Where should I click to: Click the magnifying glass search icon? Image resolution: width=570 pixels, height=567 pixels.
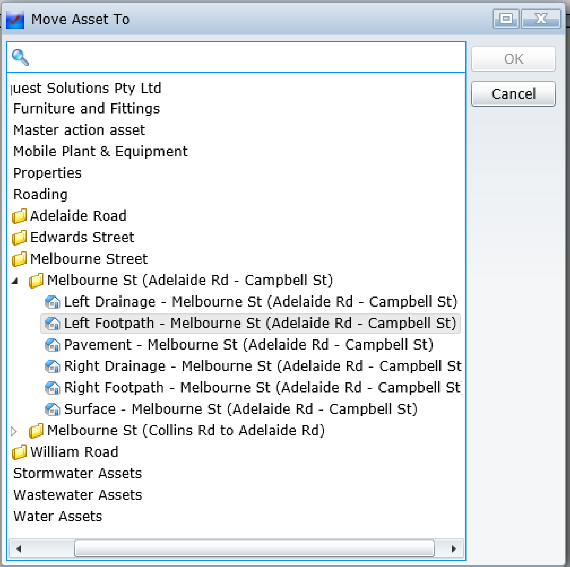[20, 57]
